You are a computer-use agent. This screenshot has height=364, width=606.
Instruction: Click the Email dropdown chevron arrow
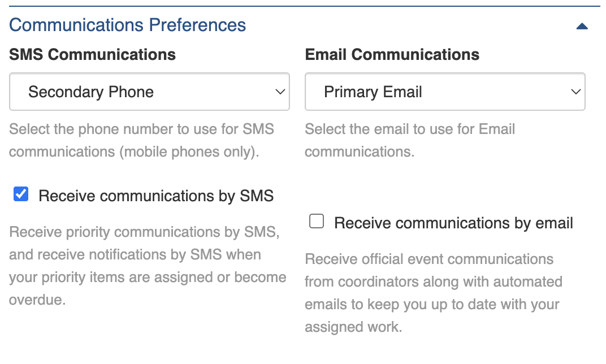pyautogui.click(x=575, y=92)
